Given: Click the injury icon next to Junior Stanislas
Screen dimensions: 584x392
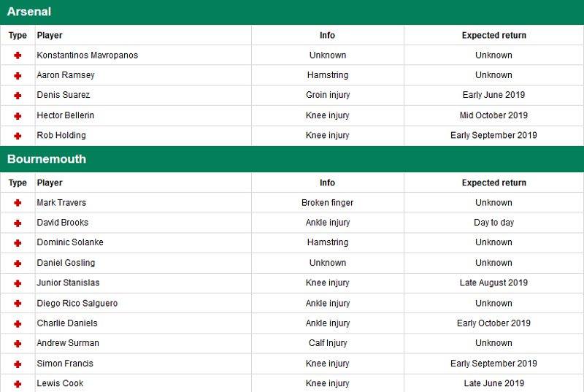Looking at the screenshot, I should [x=18, y=283].
